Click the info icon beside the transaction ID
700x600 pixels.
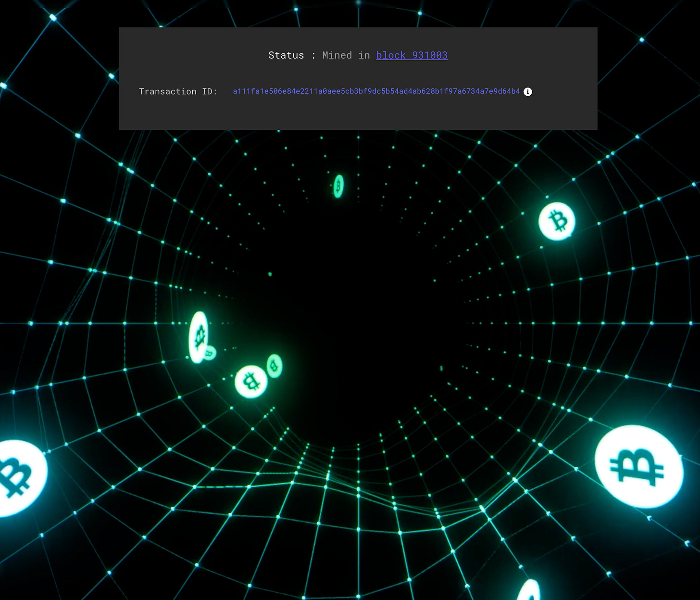(x=527, y=92)
